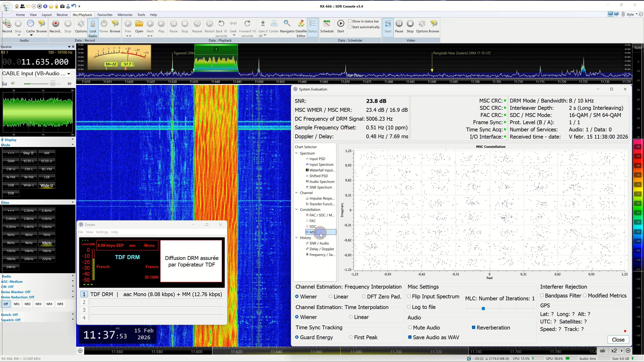Click Close in System Evaluation window
Image resolution: width=644 pixels, height=362 pixels.
pos(618,340)
